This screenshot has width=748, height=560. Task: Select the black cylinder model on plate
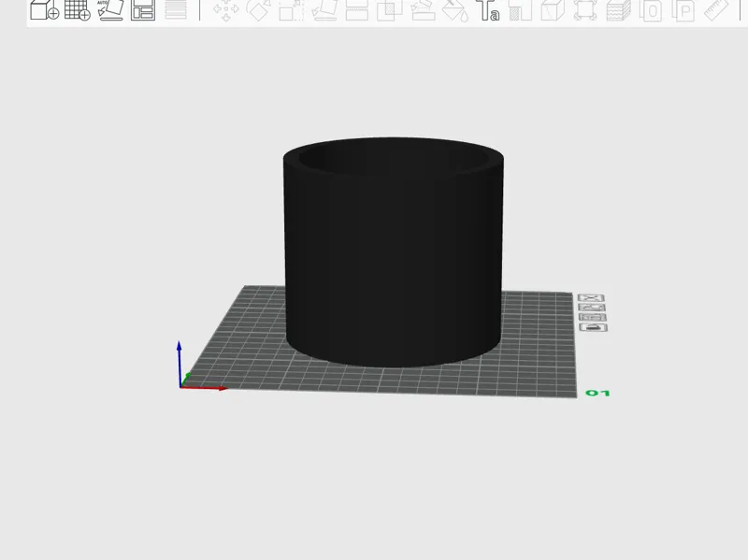[x=393, y=252]
